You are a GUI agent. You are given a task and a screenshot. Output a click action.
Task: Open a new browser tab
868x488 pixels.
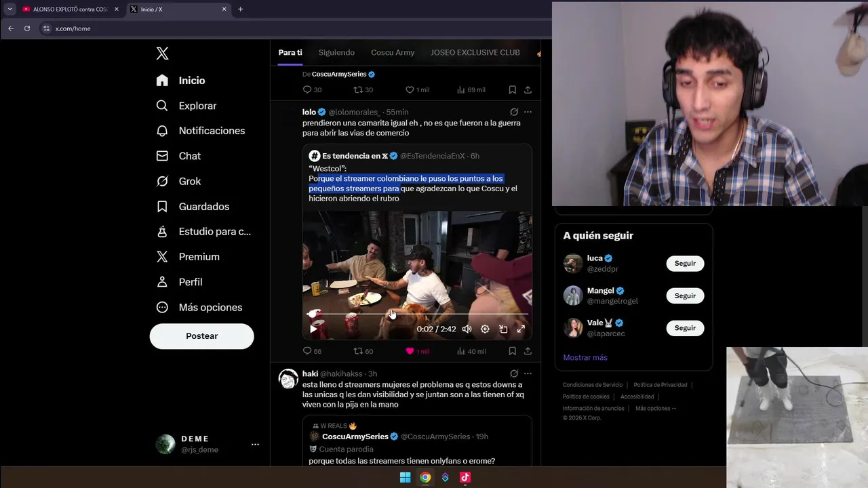[x=240, y=9]
